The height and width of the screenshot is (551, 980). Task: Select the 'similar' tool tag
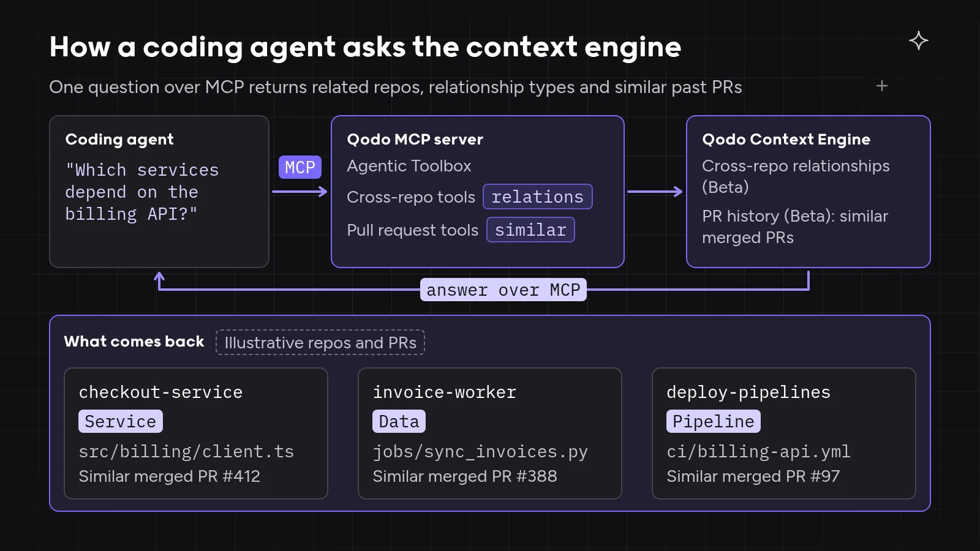point(530,230)
